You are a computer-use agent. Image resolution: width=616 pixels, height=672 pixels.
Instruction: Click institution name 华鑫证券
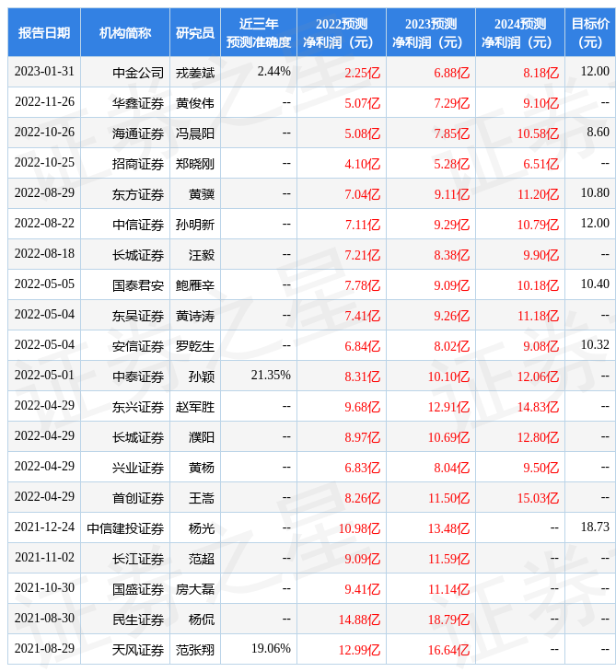138,103
